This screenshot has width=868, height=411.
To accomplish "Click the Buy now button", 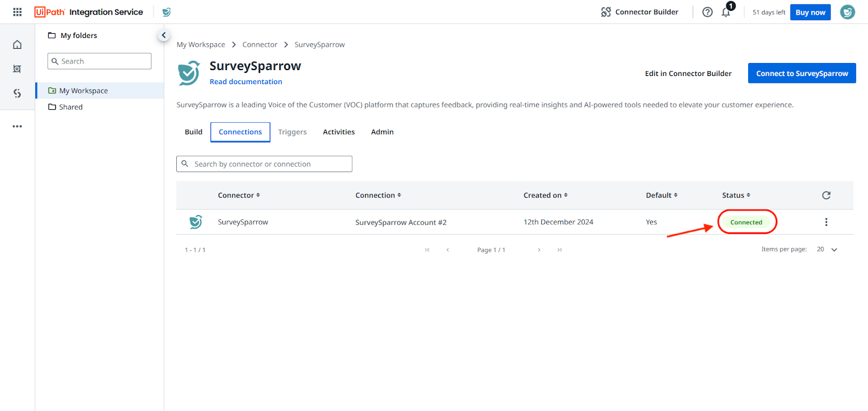I will pos(810,12).
